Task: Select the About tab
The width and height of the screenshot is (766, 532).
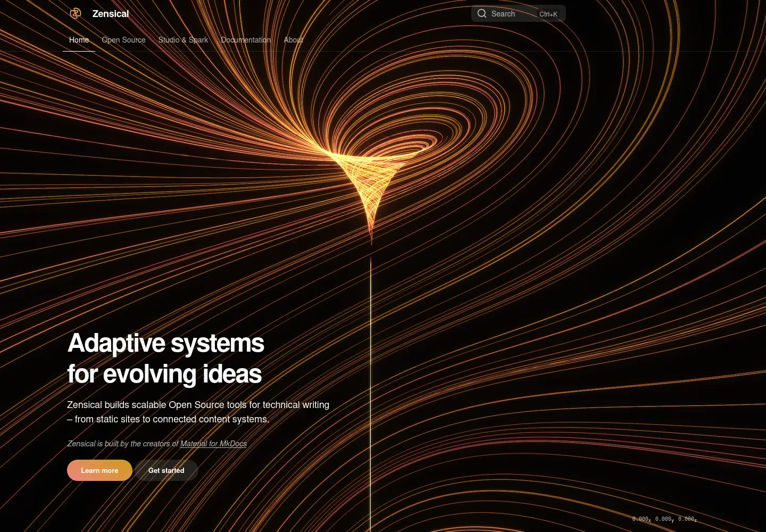Action: pyautogui.click(x=293, y=40)
